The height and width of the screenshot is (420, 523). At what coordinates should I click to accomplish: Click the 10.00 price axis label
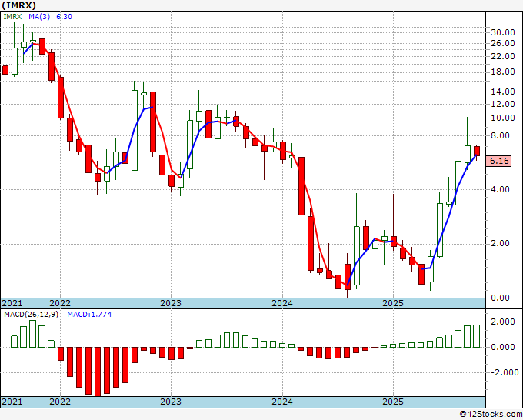pos(503,118)
